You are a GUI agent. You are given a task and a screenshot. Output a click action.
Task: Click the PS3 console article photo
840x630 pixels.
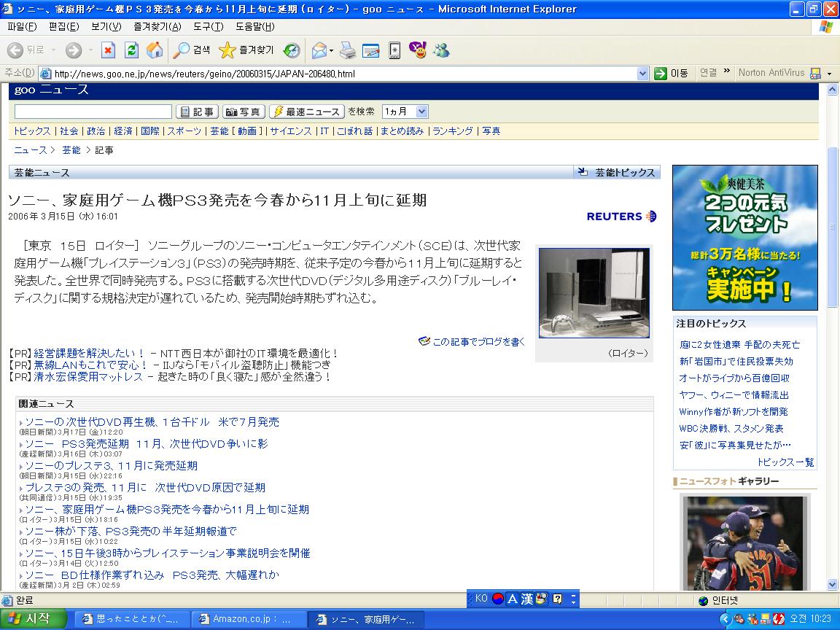pyautogui.click(x=594, y=292)
